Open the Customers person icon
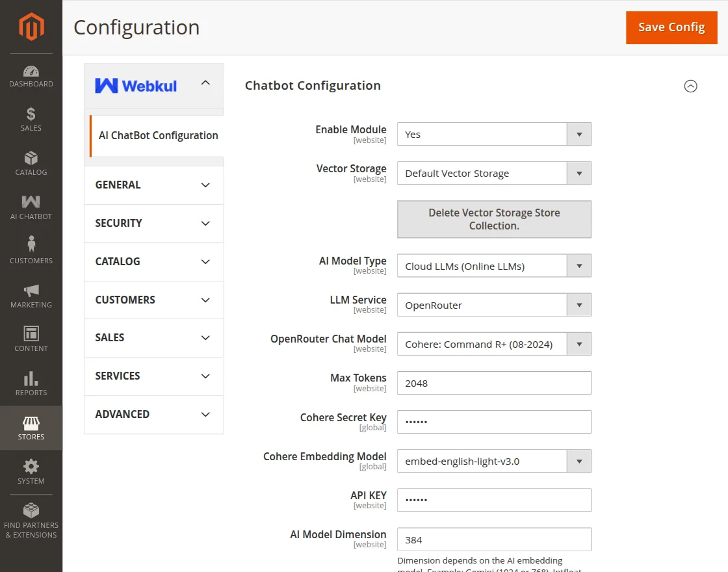 click(31, 245)
